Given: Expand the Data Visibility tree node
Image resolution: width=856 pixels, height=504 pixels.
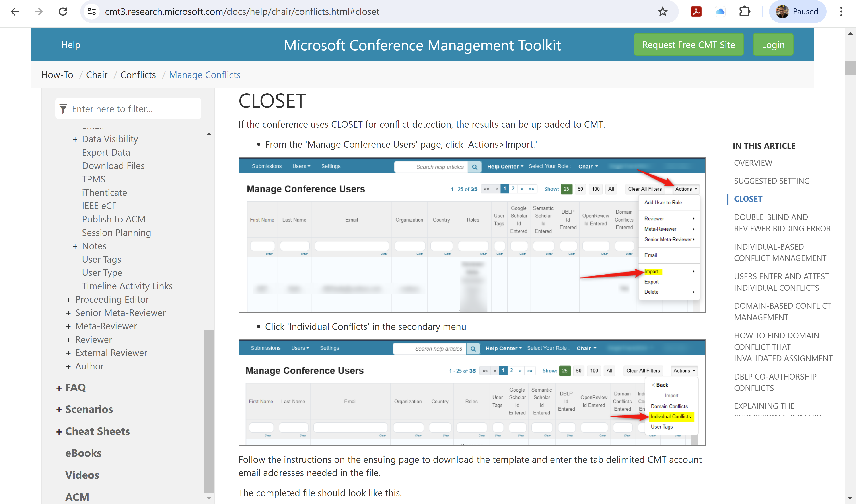Looking at the screenshot, I should pos(75,139).
